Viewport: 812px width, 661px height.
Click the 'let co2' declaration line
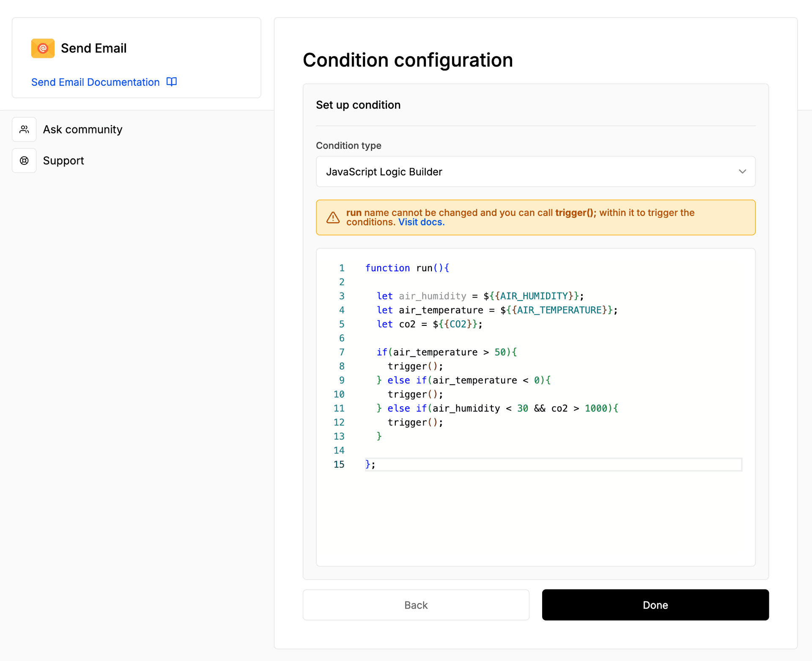pos(430,324)
